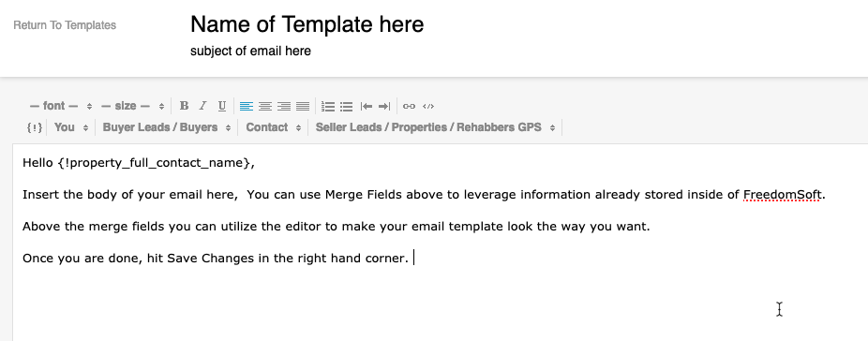The width and height of the screenshot is (868, 341).
Task: Align text to the left
Action: tap(247, 106)
